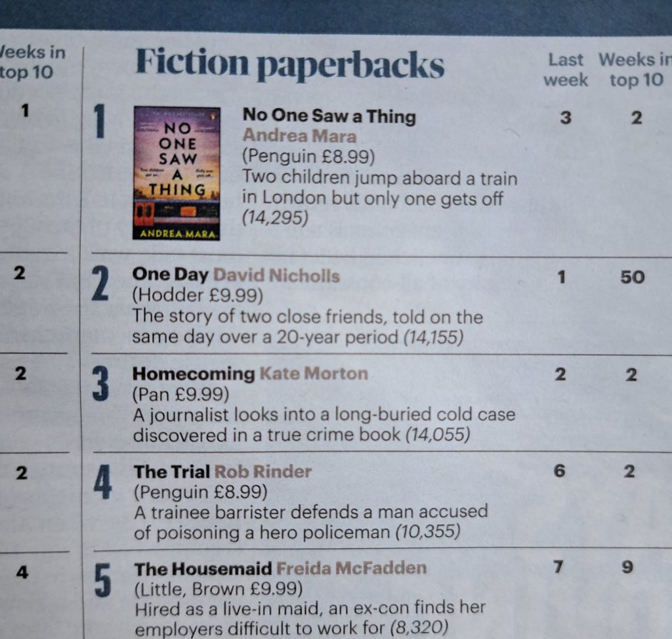Screen dimensions: 672x639
Task: Click the large rank number 5
Action: point(102,581)
